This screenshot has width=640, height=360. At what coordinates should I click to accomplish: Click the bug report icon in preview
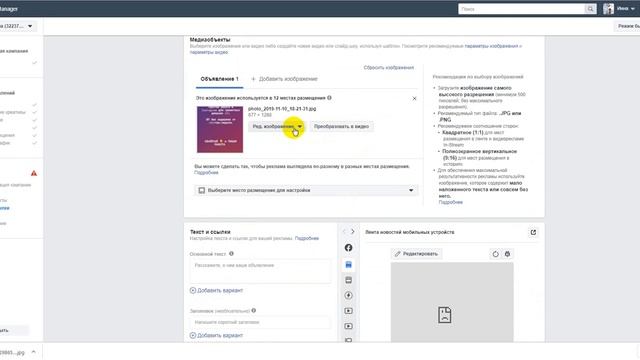507,254
